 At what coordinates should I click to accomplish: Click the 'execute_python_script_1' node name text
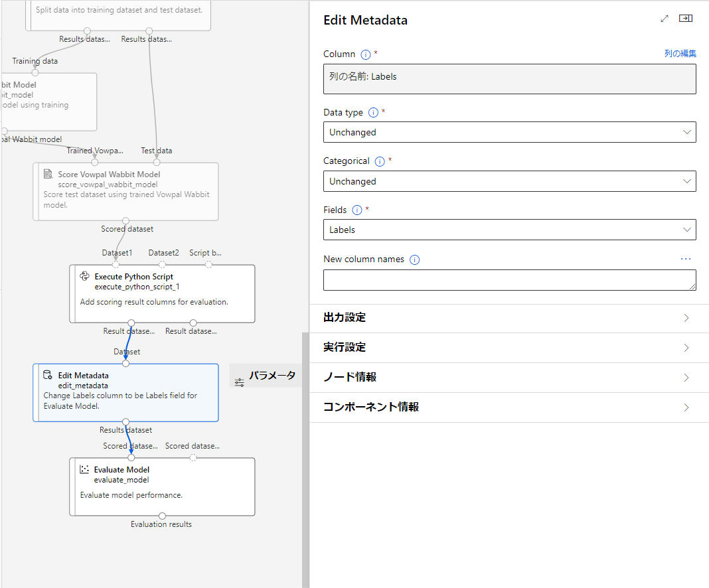tap(137, 287)
